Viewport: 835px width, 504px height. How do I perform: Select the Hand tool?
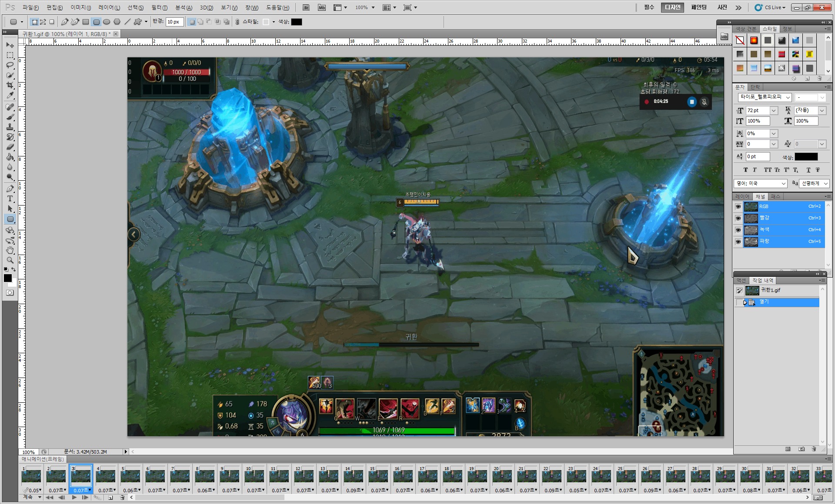coord(10,250)
